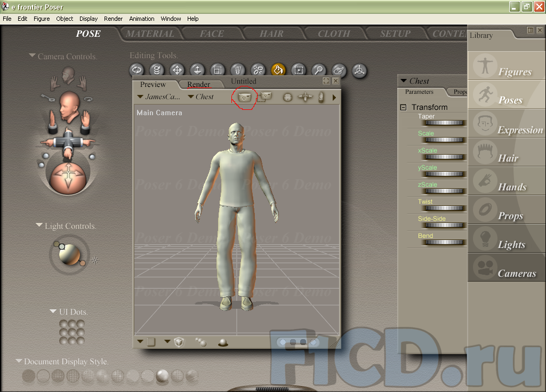546x392 pixels.
Task: Click the round rotate trackball mini icon
Action: click(x=287, y=97)
